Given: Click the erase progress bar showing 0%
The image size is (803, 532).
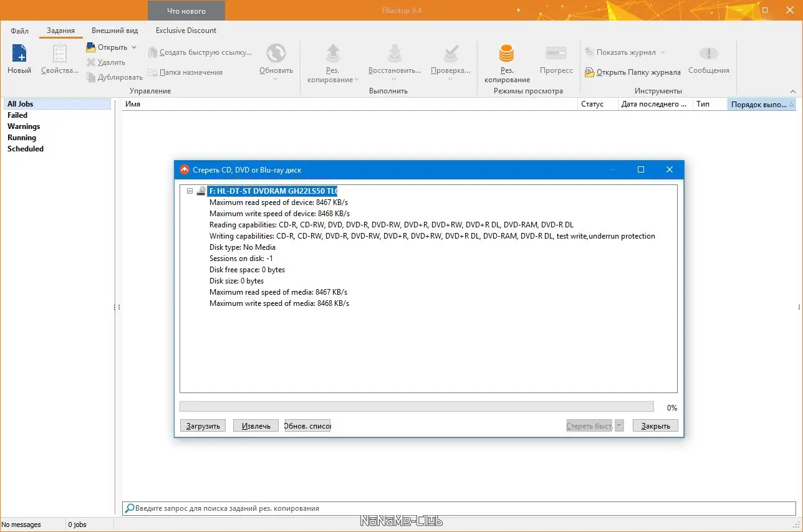Looking at the screenshot, I should [416, 407].
